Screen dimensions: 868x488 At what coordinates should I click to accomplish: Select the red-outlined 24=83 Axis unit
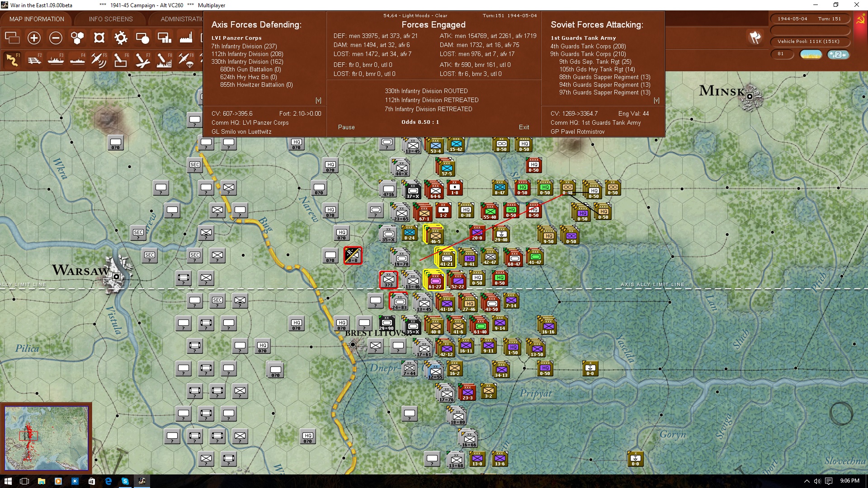pos(399,301)
